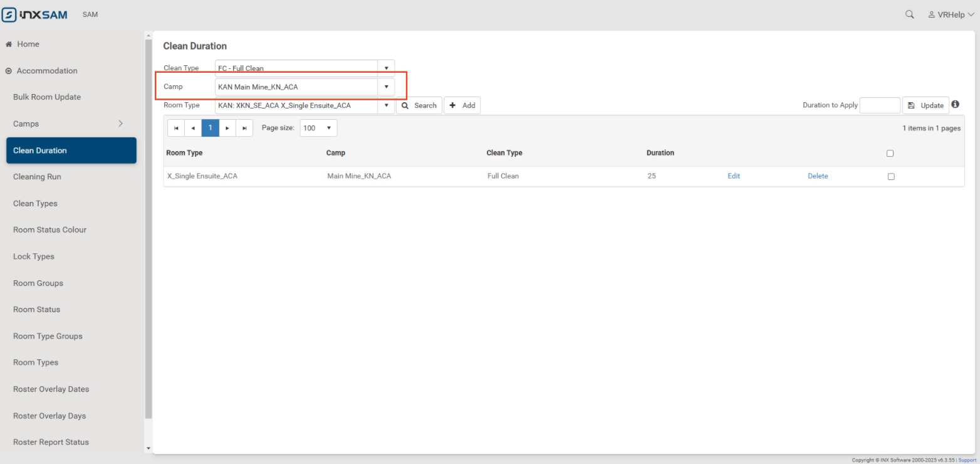Click the Update button
Viewport: 980px width, 464px height.
click(925, 105)
